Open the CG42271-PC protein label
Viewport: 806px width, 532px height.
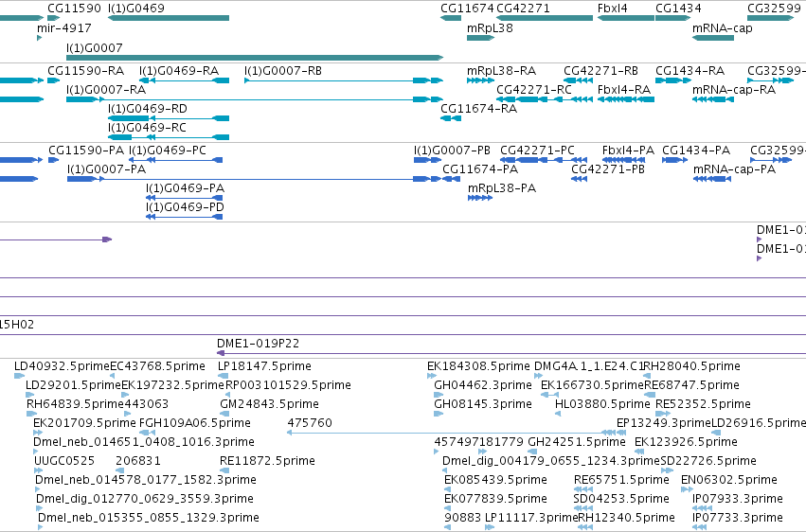click(x=537, y=150)
